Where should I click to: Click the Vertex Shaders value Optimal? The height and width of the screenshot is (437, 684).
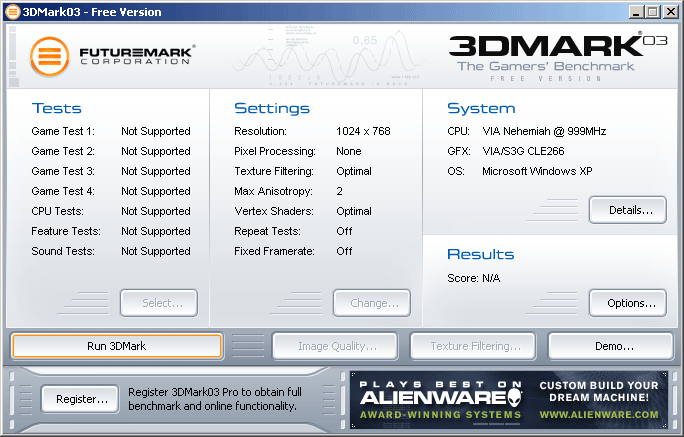pyautogui.click(x=354, y=212)
